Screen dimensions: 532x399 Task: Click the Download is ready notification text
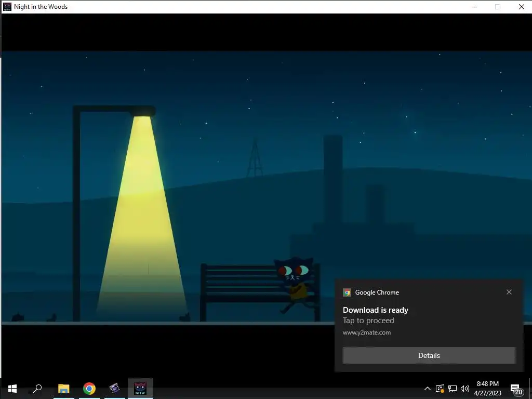(x=376, y=310)
